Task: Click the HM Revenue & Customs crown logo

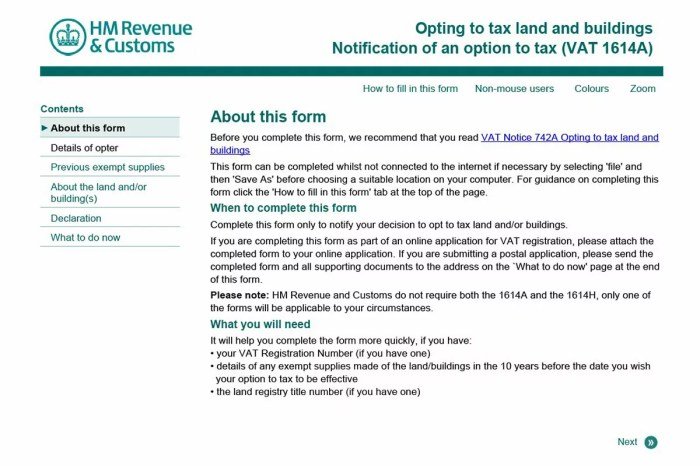Action: tap(68, 36)
